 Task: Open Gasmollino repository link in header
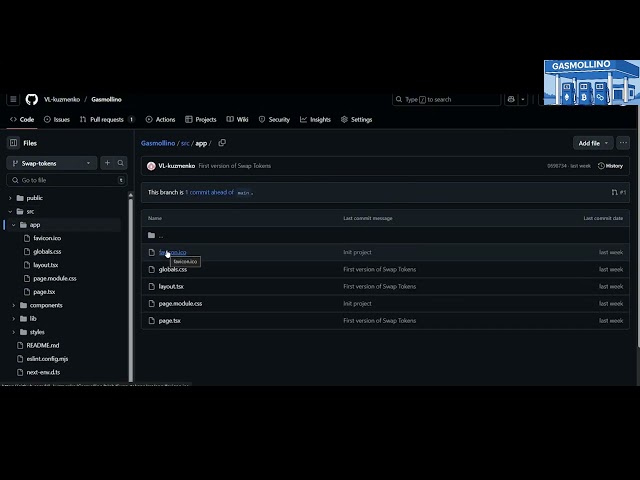pos(106,99)
